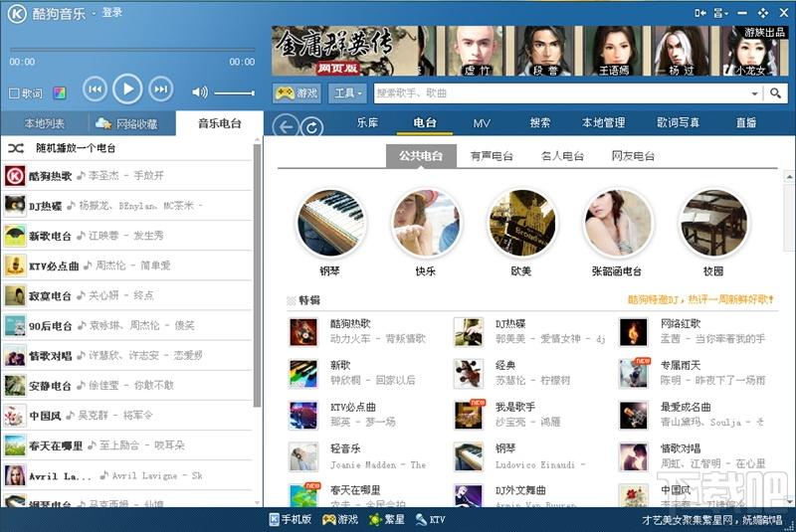The width and height of the screenshot is (796, 532).
Task: Toggle the 歌词 lyrics checkbox
Action: point(14,93)
